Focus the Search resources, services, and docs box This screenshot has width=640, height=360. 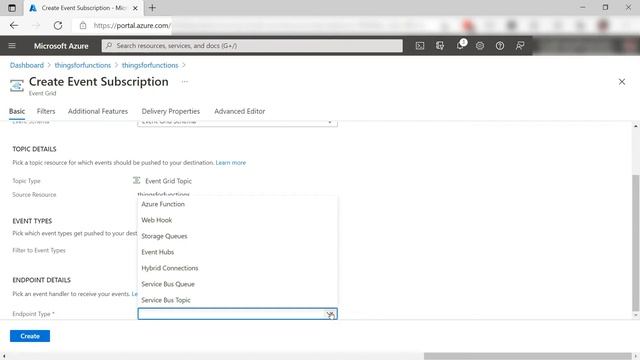tap(252, 46)
